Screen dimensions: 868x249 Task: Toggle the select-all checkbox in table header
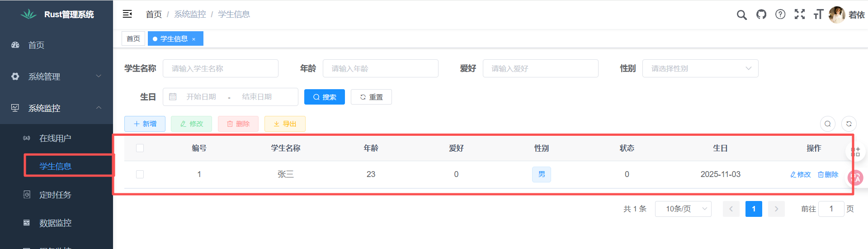click(140, 148)
